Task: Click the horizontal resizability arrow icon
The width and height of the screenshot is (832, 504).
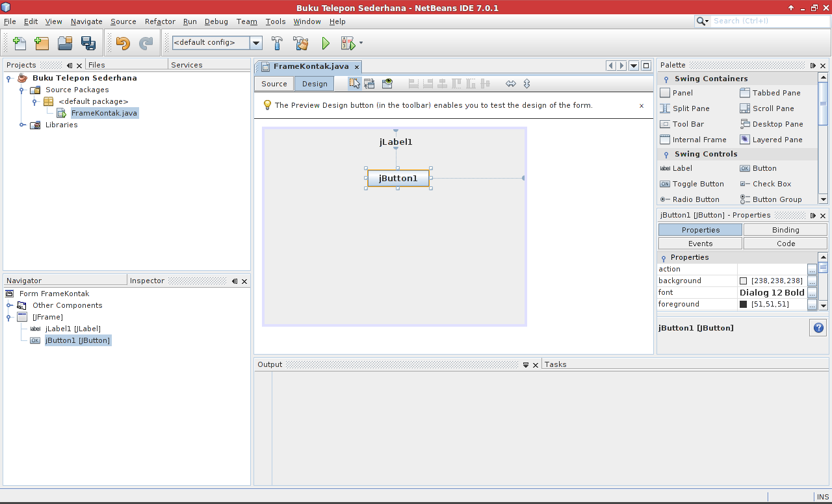Action: click(x=511, y=83)
